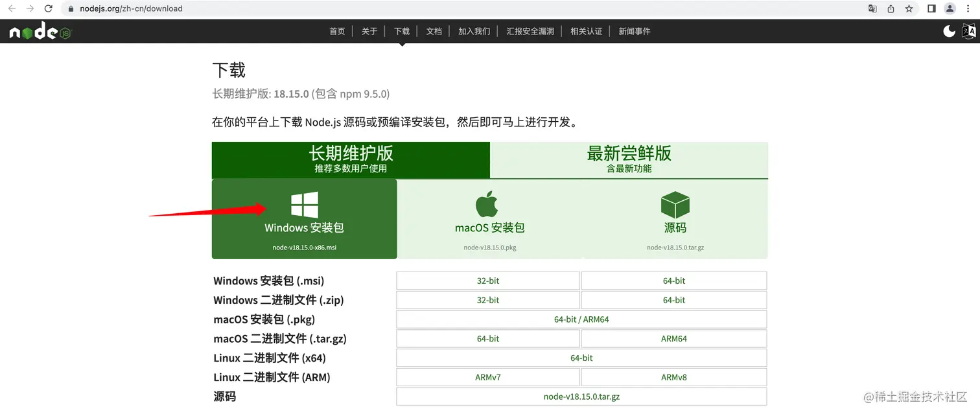Screen dimensions: 980x416
Task: Open 加入我们 nav item
Action: (474, 31)
